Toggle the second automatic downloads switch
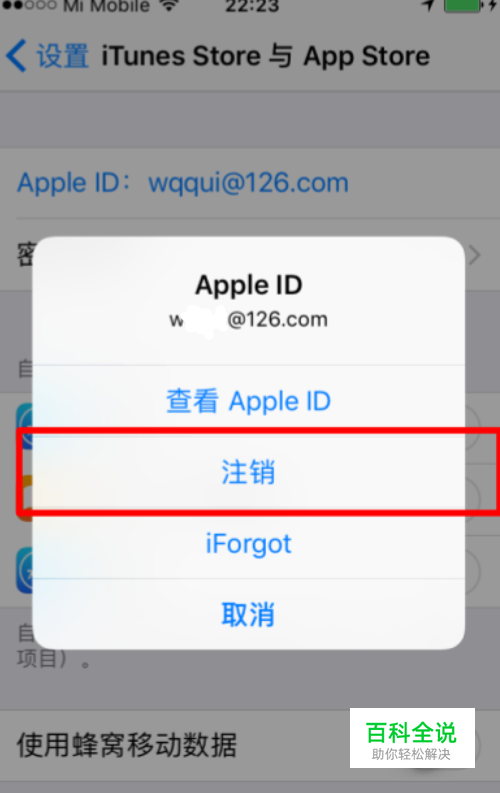 472,499
